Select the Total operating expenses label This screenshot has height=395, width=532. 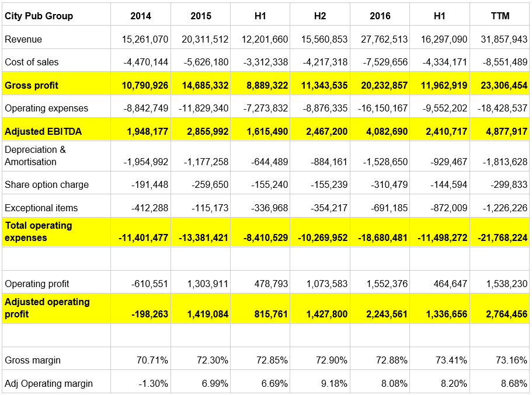click(x=39, y=232)
